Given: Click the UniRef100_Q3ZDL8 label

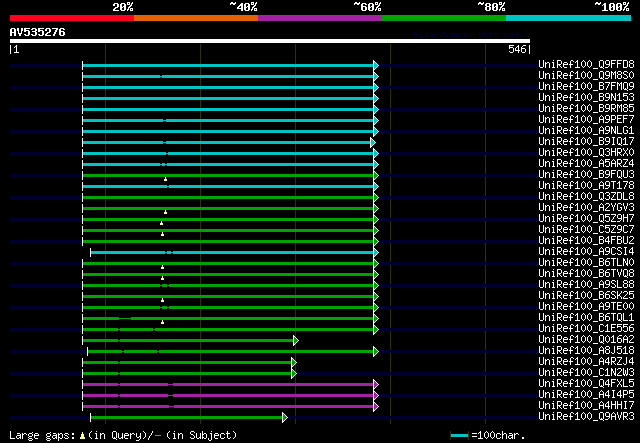Looking at the screenshot, I should point(586,197).
